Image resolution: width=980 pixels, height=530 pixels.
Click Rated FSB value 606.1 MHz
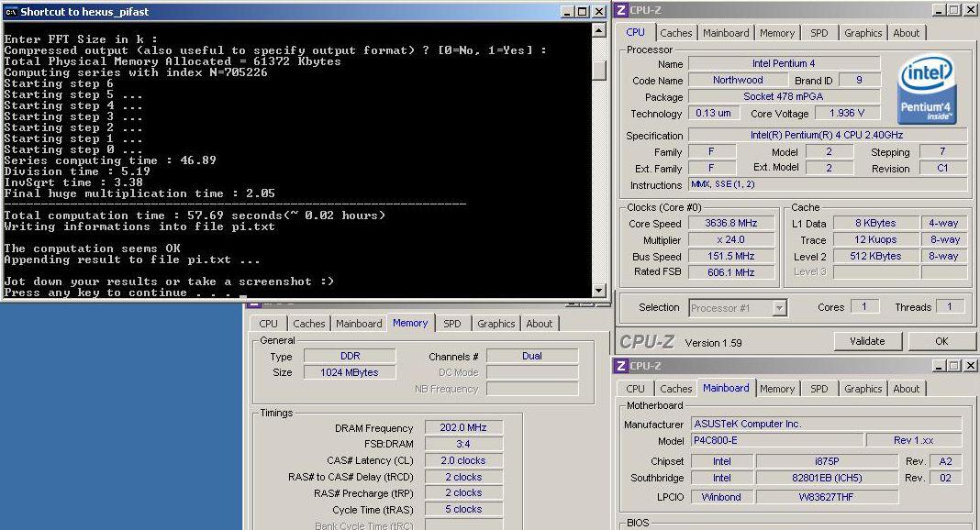click(x=730, y=272)
